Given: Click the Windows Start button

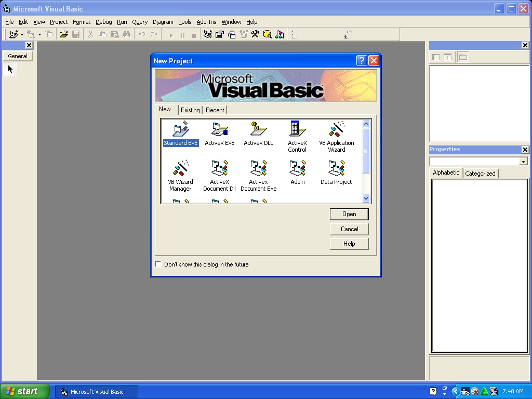Looking at the screenshot, I should click(25, 391).
